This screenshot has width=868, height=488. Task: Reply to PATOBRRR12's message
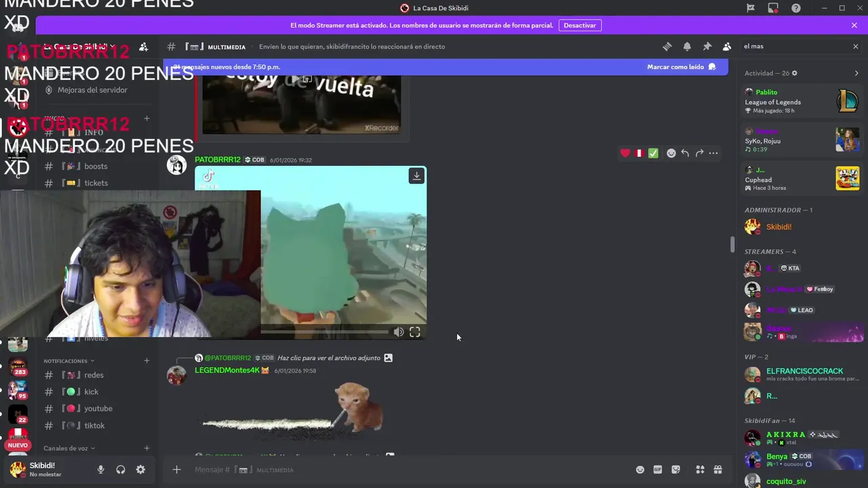pos(685,153)
